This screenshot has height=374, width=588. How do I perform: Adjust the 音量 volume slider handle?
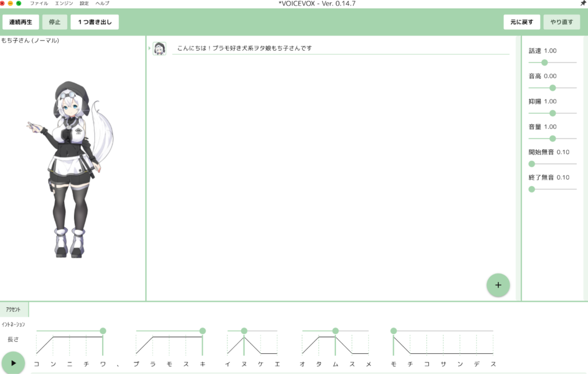(x=552, y=138)
